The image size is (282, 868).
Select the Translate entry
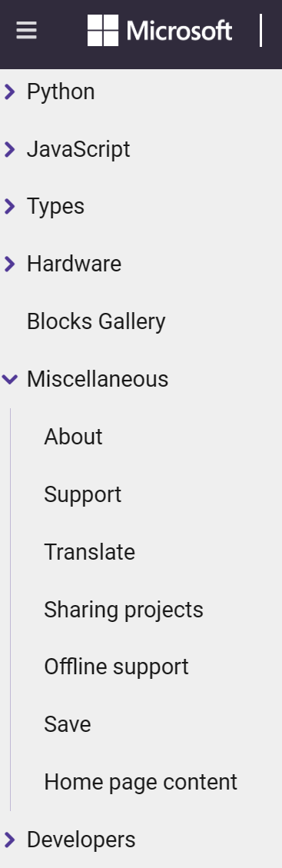pos(90,552)
